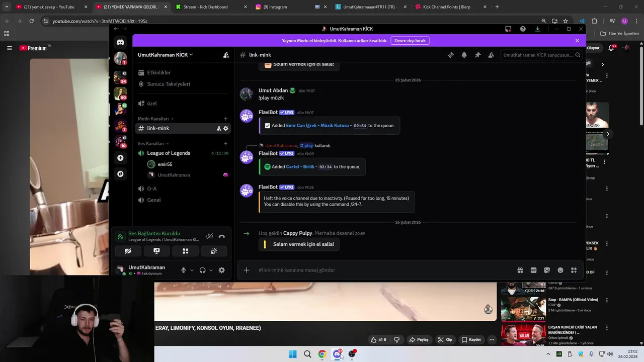Open Stap - RAMPA video thumbnail
The height and width of the screenshot is (362, 644).
click(523, 309)
